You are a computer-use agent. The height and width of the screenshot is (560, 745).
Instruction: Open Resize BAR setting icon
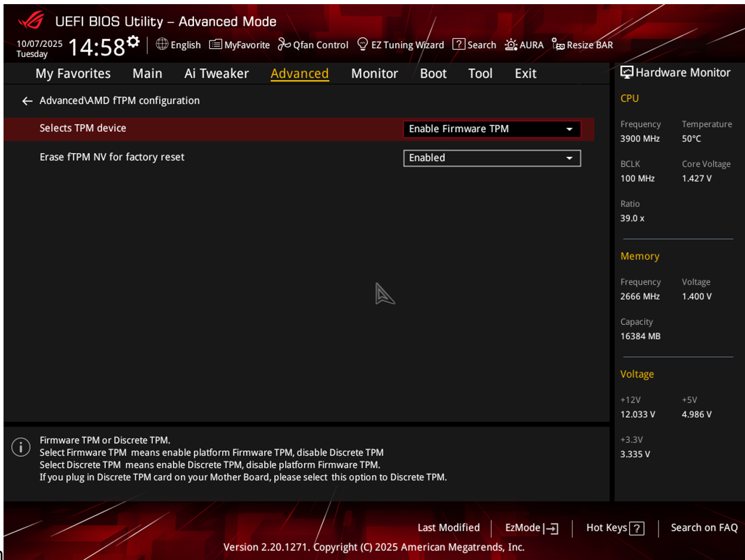pyautogui.click(x=558, y=45)
